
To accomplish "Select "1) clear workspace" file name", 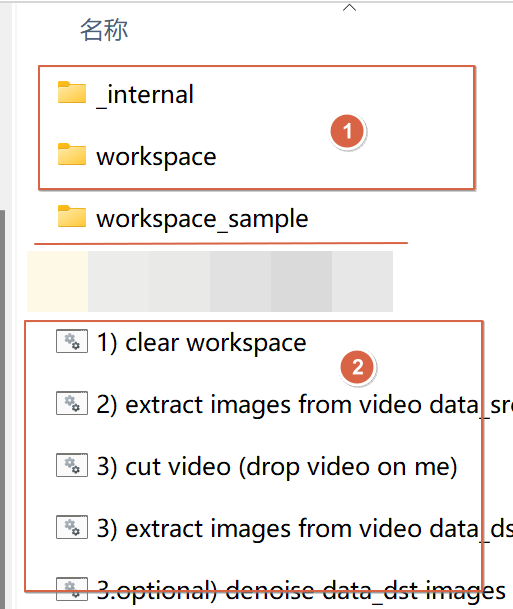I will 202,343.
